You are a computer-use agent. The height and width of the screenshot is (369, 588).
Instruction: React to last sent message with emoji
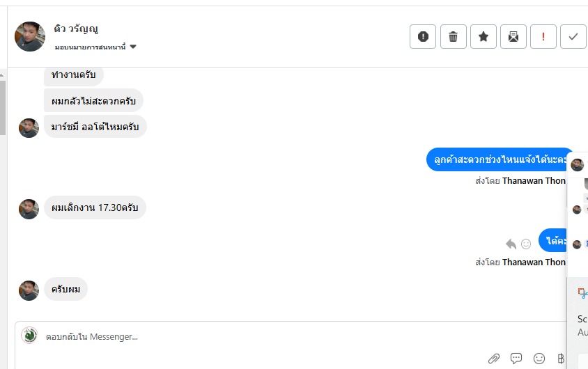tap(526, 244)
